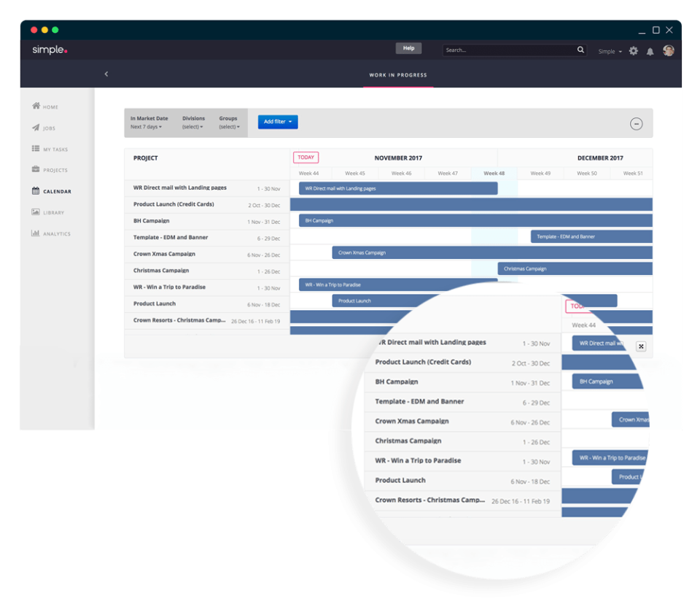This screenshot has height=604, width=700.
Task: Open notifications bell icon
Action: tap(650, 51)
